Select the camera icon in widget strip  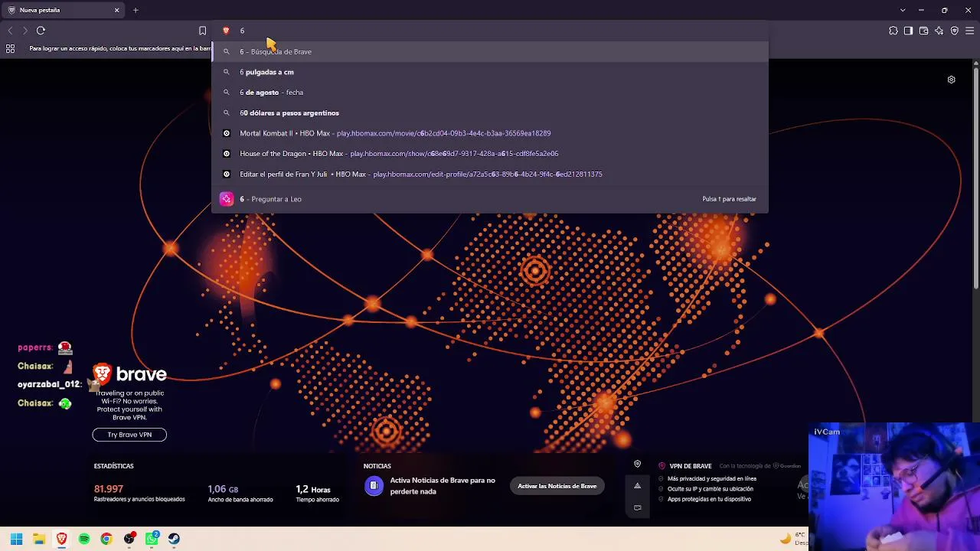tap(637, 507)
